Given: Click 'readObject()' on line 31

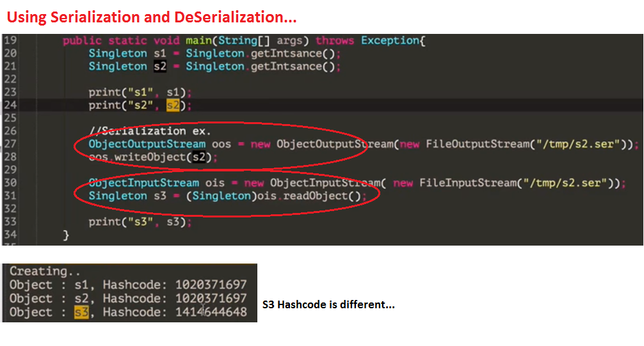Looking at the screenshot, I should pos(322,196).
